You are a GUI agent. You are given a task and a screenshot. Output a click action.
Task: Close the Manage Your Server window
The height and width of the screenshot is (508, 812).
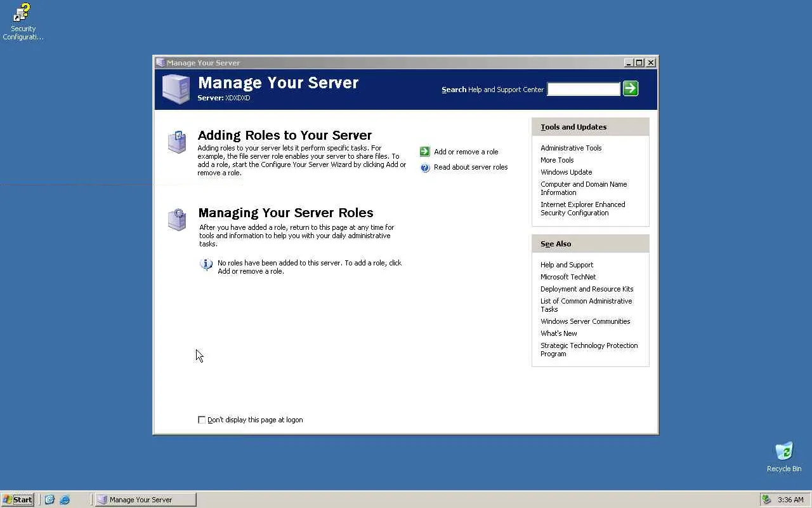click(651, 63)
